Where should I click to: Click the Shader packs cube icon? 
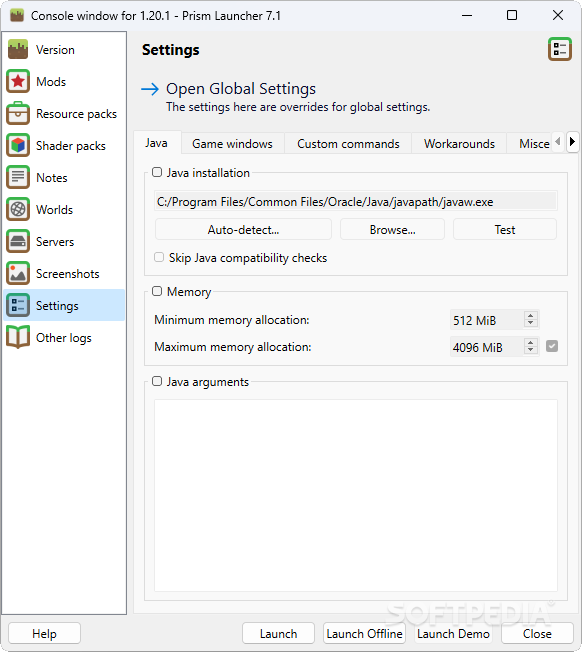pyautogui.click(x=18, y=145)
